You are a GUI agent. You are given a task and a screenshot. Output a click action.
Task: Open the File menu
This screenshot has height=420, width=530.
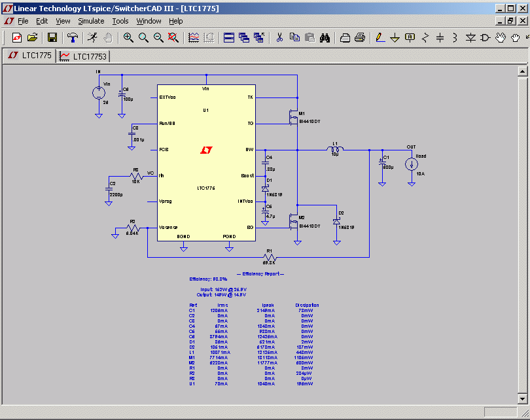pos(23,21)
